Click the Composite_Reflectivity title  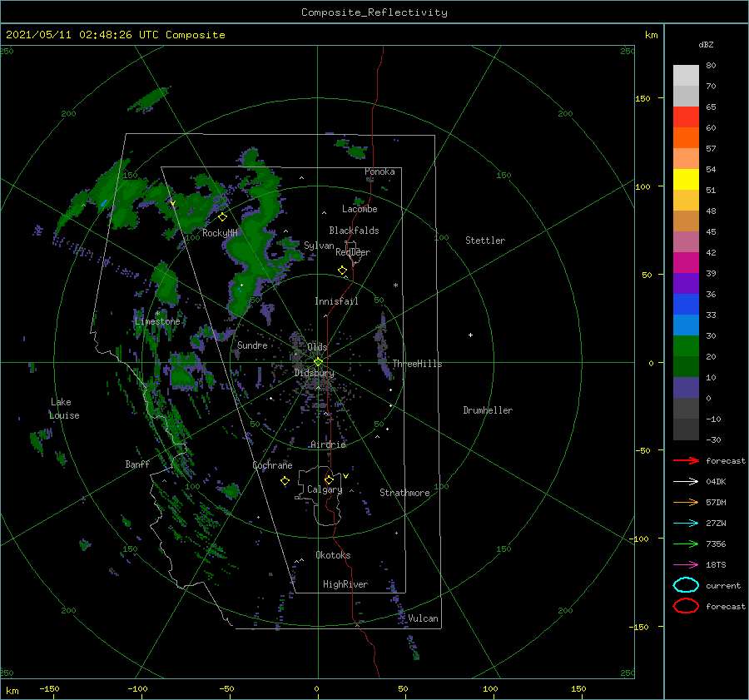(x=374, y=12)
